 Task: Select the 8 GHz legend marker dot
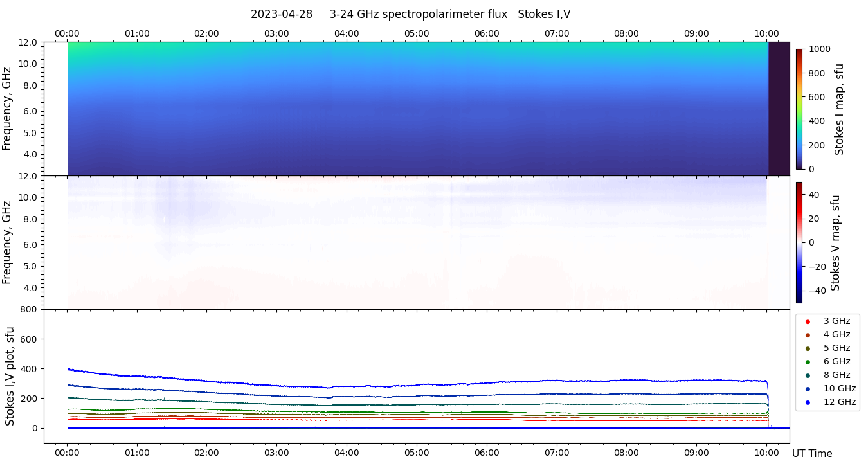[808, 375]
